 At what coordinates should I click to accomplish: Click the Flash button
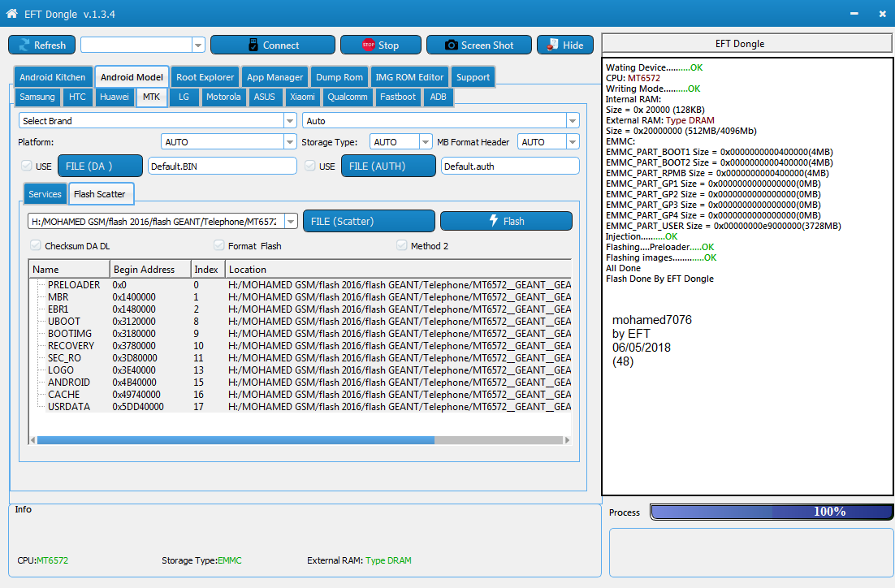[506, 222]
